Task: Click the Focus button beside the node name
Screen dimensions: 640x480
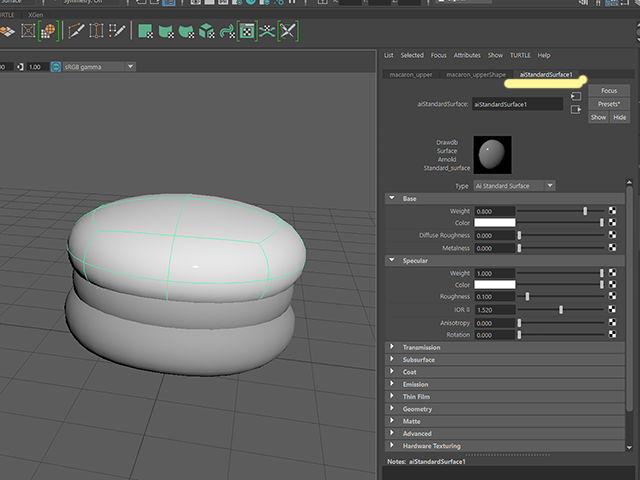Action: click(x=609, y=91)
